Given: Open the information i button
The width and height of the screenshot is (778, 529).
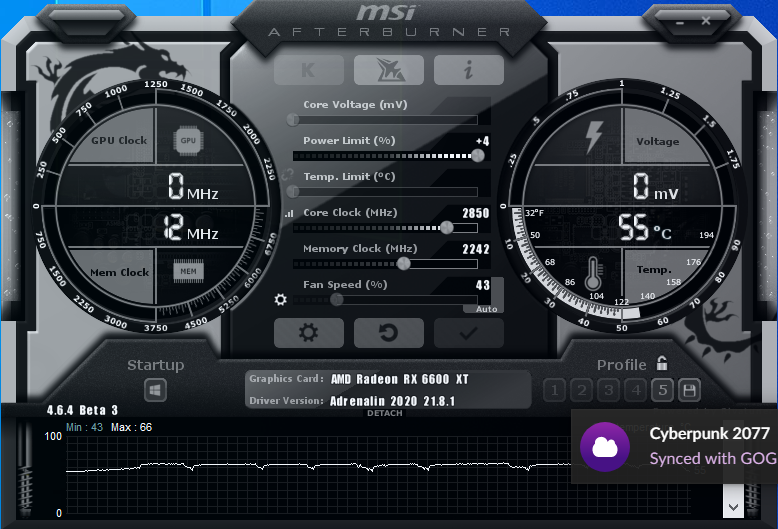Looking at the screenshot, I should point(468,70).
